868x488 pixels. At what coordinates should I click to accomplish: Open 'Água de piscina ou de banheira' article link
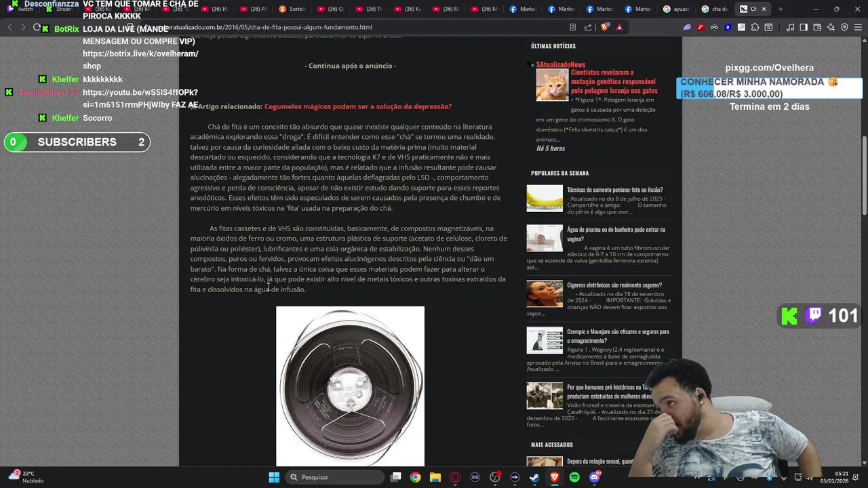[x=616, y=234]
